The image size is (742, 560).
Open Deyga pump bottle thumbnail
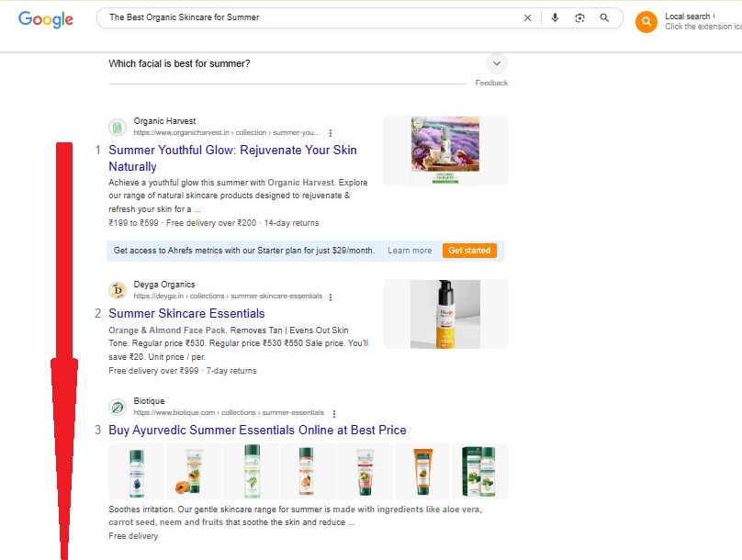click(445, 314)
